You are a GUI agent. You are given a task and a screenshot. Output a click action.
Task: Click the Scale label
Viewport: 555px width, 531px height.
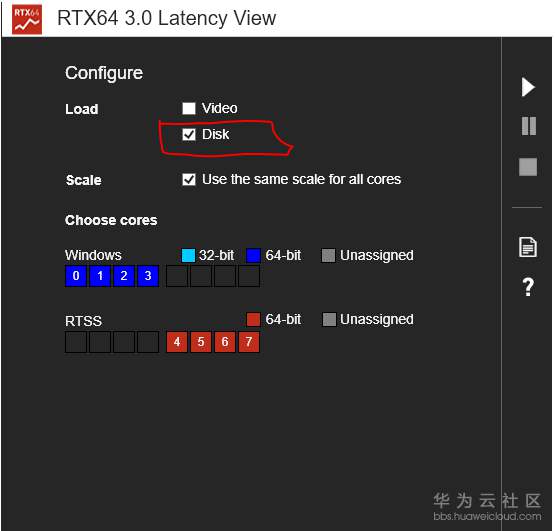coord(84,180)
